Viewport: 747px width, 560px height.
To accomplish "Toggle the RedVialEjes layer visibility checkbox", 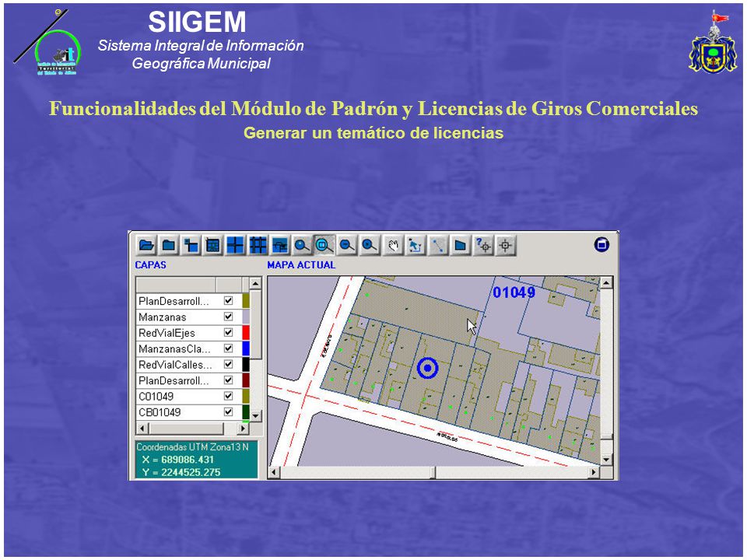I will pos(228,332).
